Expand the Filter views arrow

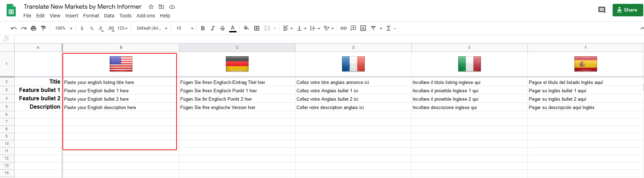pyautogui.click(x=381, y=28)
